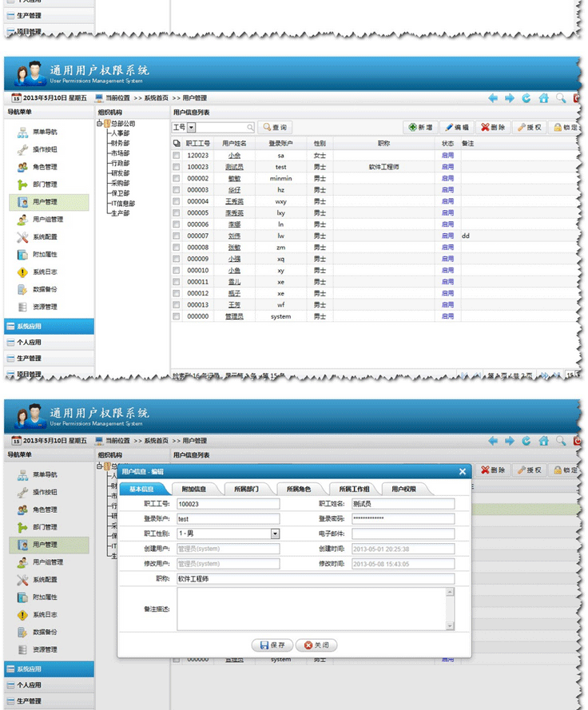Viewport: 588px width, 710px height.
Task: Switch to 用户权限 tab in dialog
Action: (403, 489)
